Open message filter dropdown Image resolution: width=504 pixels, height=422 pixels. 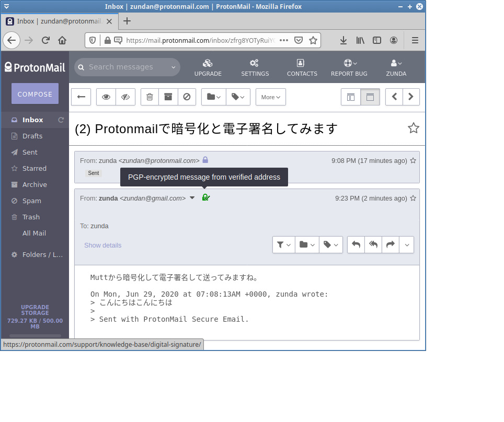[x=284, y=245]
